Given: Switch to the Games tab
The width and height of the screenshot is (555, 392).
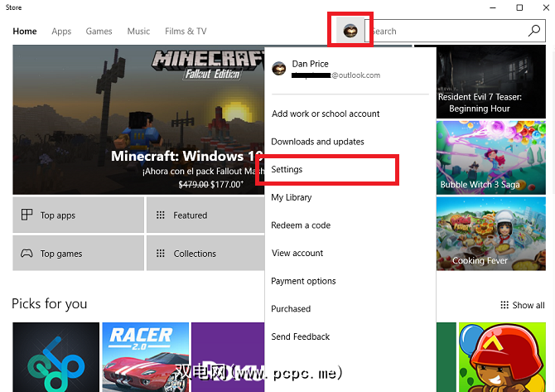Looking at the screenshot, I should (99, 31).
